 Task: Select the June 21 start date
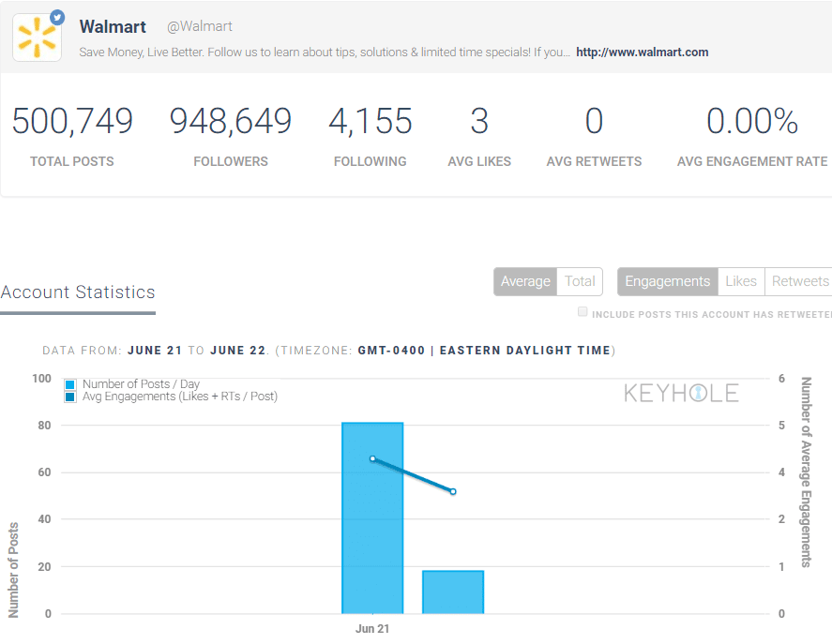[156, 351]
